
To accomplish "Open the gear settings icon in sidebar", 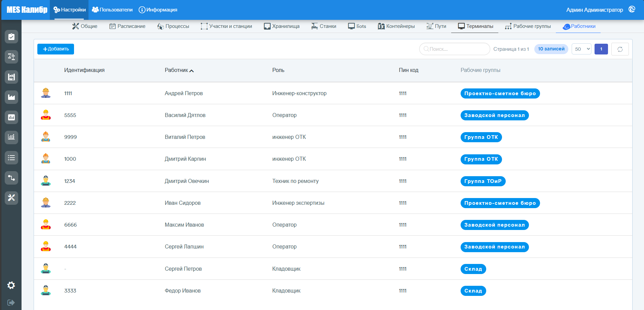I will click(x=11, y=285).
